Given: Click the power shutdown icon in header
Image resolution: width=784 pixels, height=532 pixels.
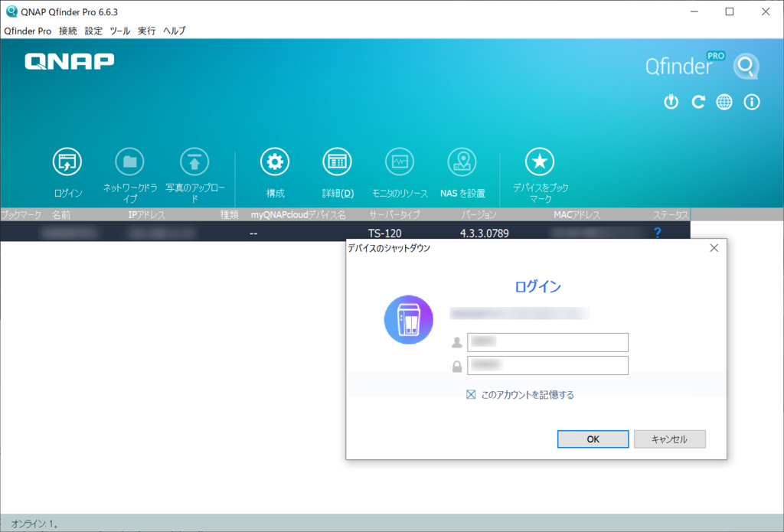Looking at the screenshot, I should [671, 102].
